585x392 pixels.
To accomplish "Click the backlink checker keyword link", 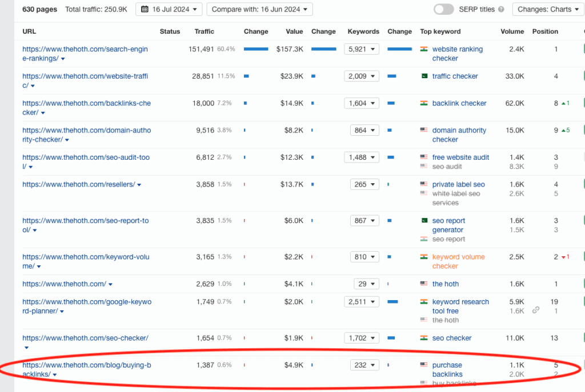I will [459, 103].
